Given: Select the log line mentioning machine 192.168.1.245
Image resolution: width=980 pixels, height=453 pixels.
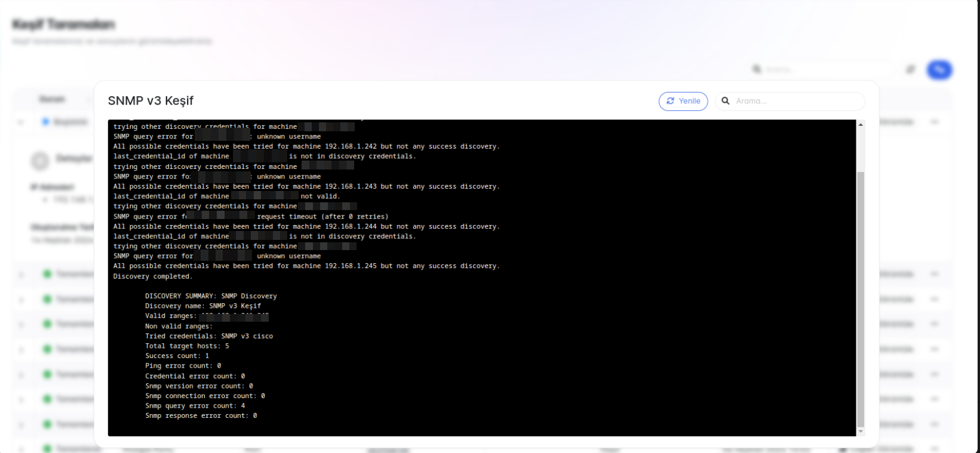Looking at the screenshot, I should 306,266.
